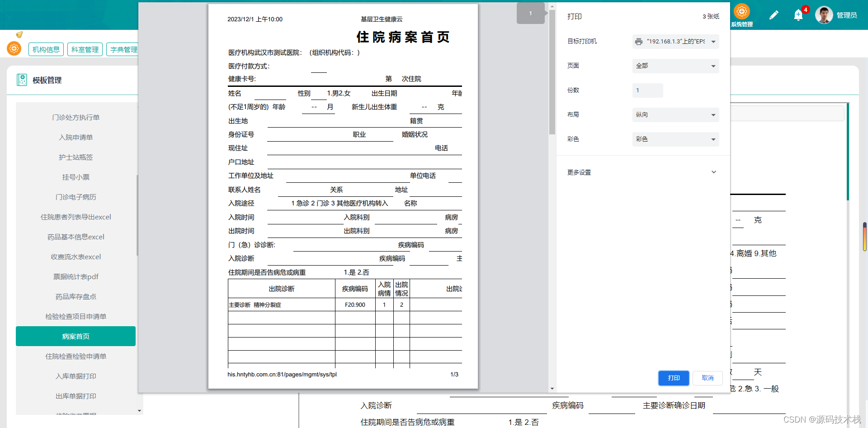Select 门诊处方执行单 template

point(76,117)
